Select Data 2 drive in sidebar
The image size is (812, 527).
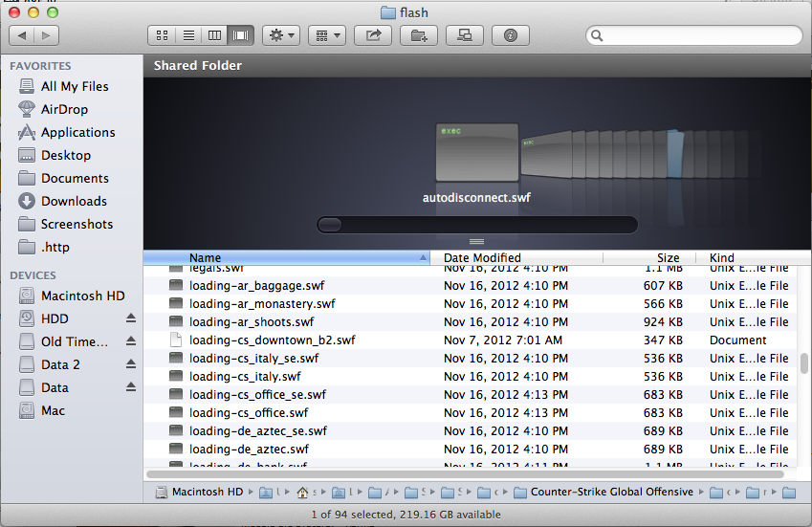(60, 364)
